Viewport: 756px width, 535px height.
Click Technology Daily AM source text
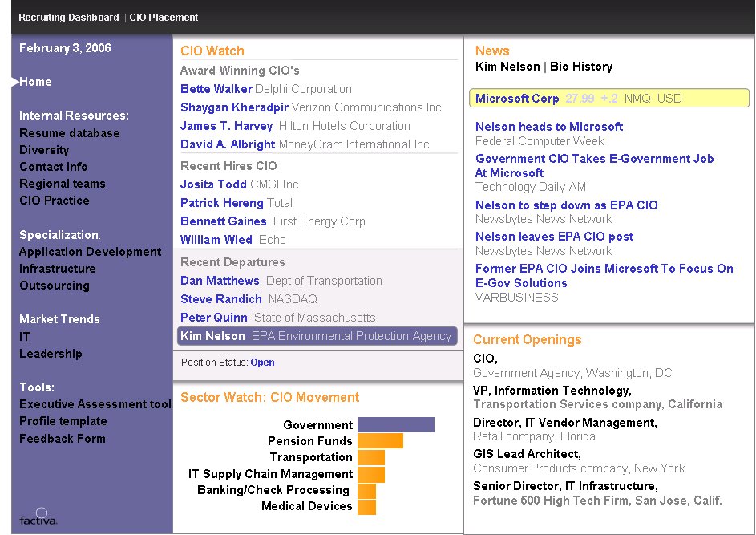(x=531, y=187)
